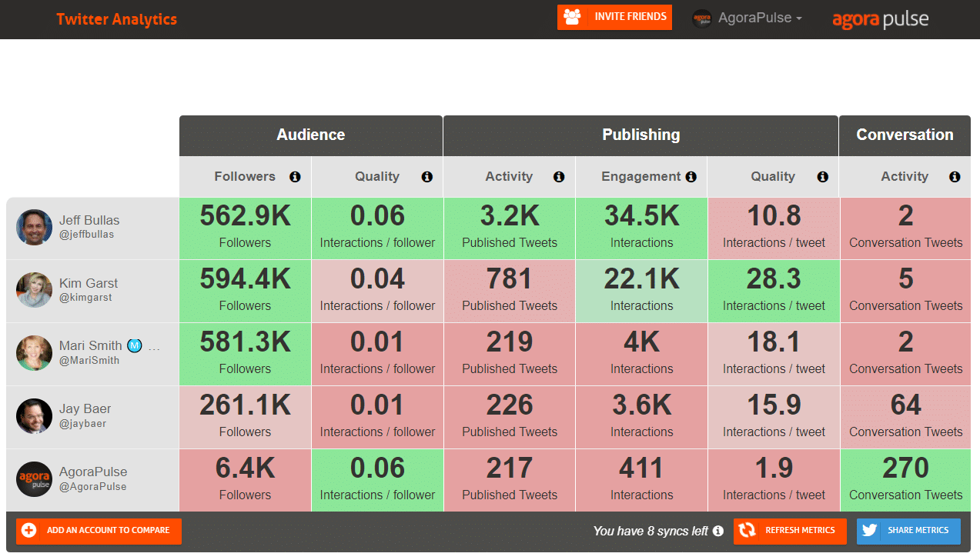Click the refresh arrows icon
The height and width of the screenshot is (560, 980).
click(747, 531)
